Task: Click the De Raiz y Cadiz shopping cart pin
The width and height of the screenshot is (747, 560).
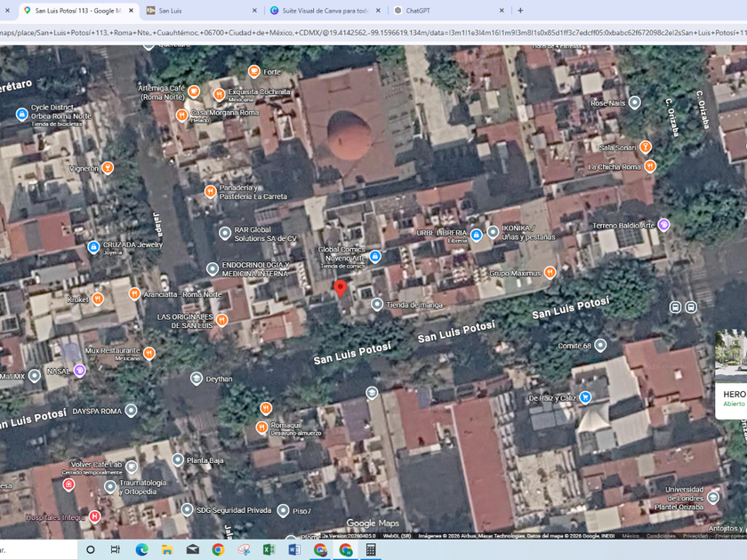Action: click(584, 397)
